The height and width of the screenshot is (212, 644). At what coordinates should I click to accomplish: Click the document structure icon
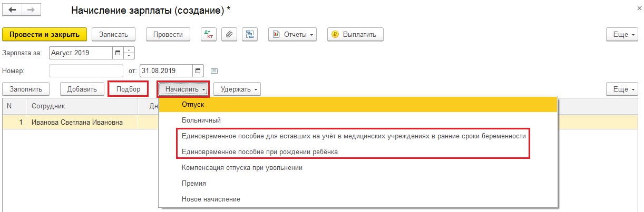coord(250,35)
